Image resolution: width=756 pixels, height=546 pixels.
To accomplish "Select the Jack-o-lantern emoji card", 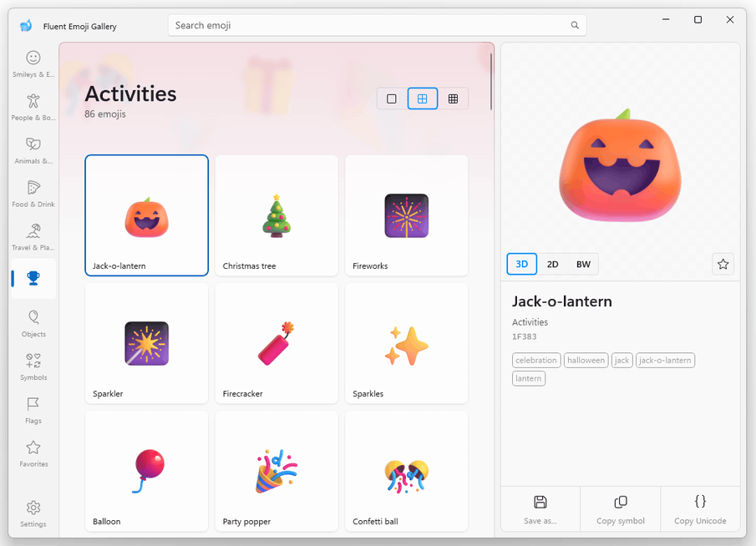I will click(x=146, y=215).
